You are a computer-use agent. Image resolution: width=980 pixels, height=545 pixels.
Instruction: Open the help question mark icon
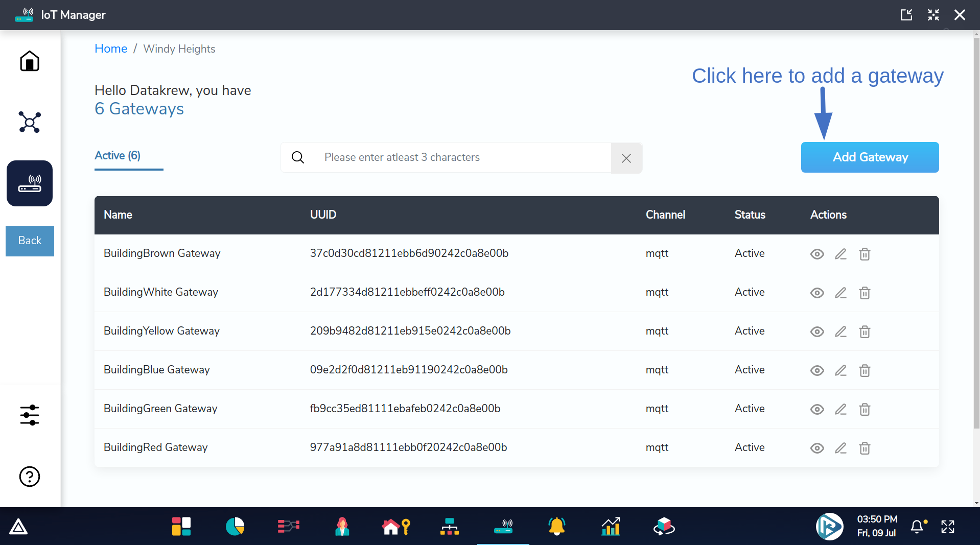coord(30,477)
